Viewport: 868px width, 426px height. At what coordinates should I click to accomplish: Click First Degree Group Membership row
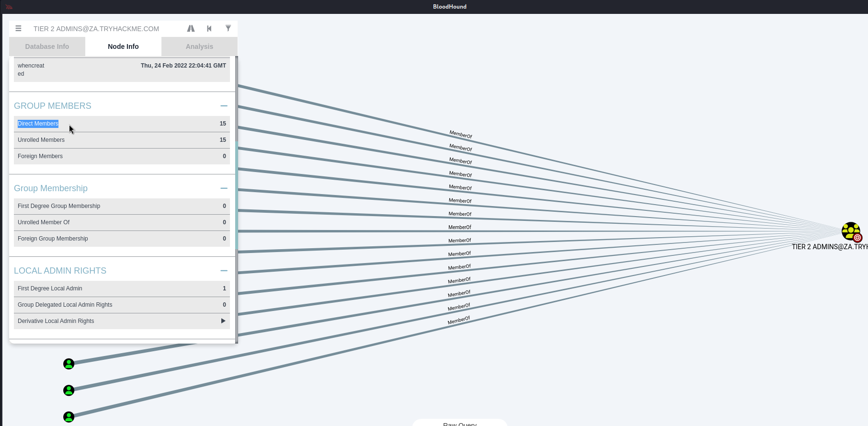[122, 206]
